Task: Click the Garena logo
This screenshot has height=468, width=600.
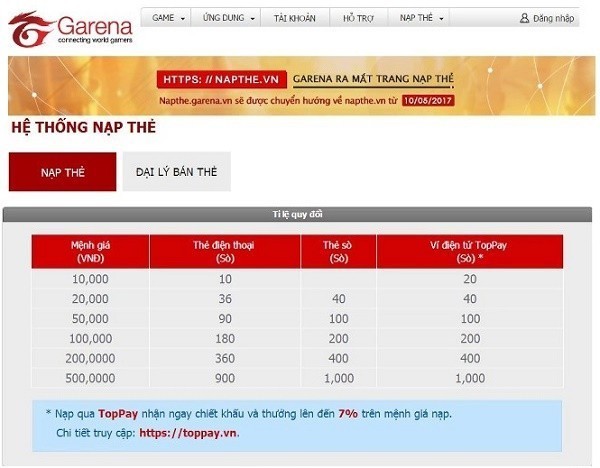Action: pyautogui.click(x=69, y=28)
